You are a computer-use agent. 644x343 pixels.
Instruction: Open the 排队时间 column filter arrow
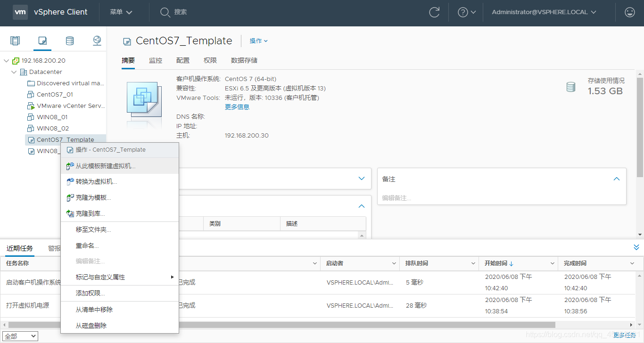click(473, 263)
